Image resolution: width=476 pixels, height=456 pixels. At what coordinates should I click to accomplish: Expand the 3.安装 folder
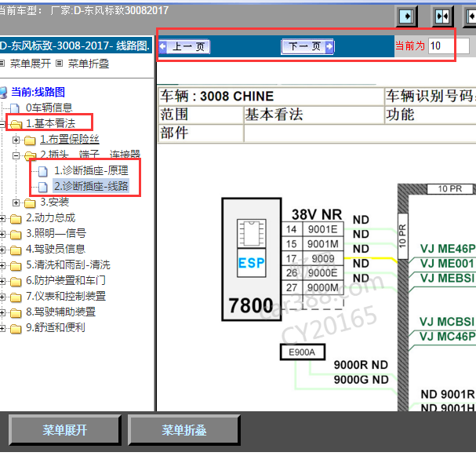pyautogui.click(x=16, y=202)
